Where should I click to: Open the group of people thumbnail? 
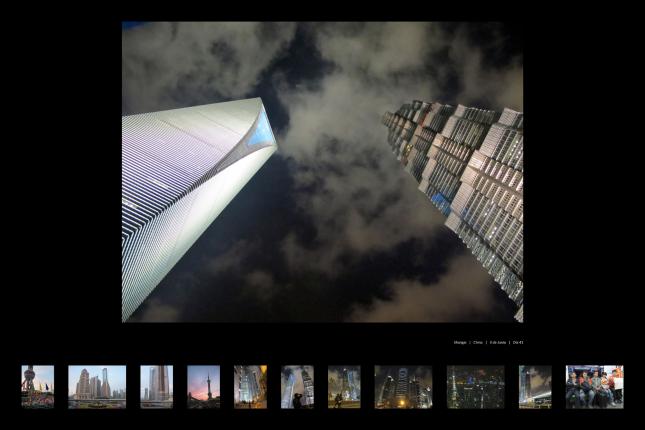point(594,386)
